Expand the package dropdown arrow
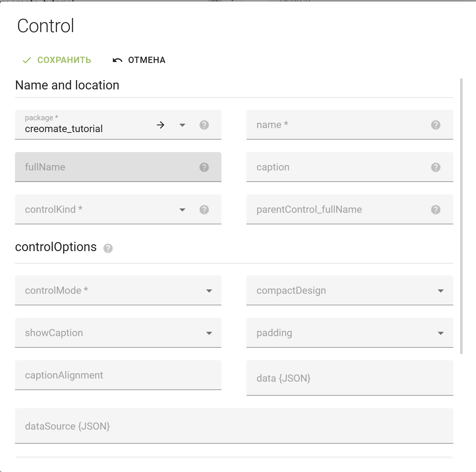 click(182, 125)
